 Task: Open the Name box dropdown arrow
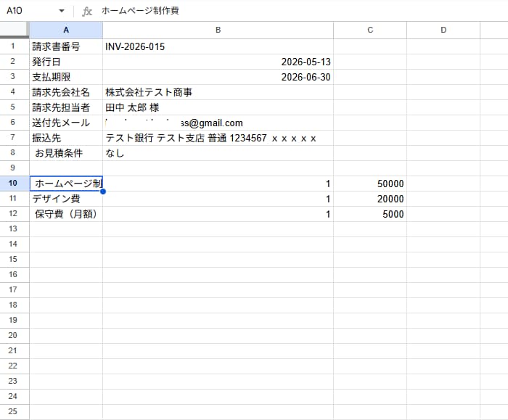[x=62, y=11]
